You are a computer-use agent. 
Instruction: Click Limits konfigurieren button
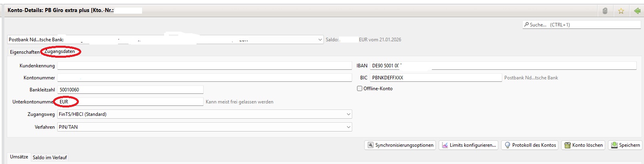click(469, 145)
